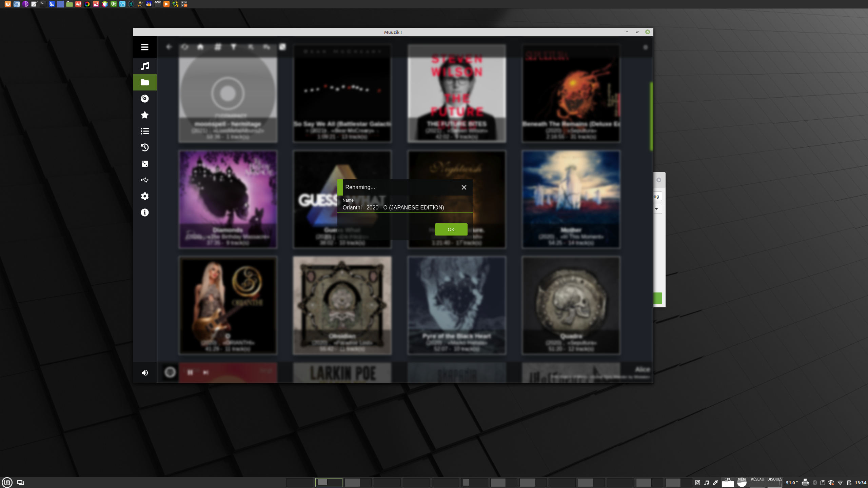
Task: Select the Quadra album cover
Action: pyautogui.click(x=571, y=305)
